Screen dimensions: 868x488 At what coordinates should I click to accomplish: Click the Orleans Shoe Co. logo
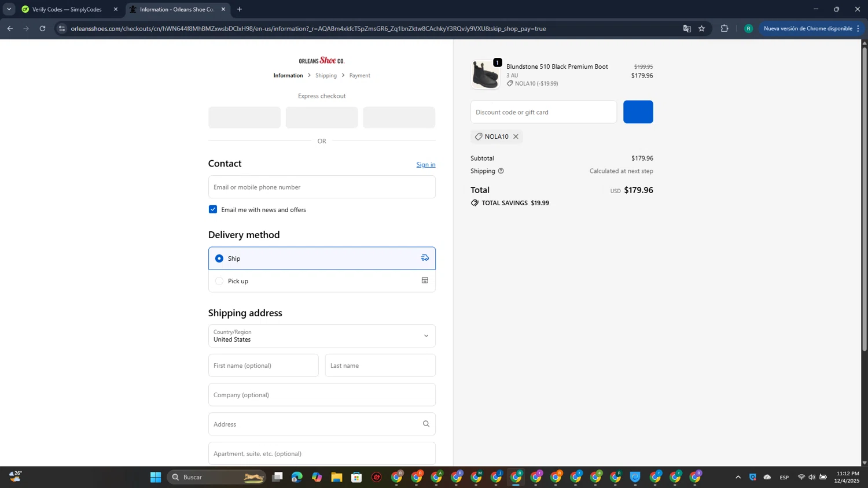(322, 61)
